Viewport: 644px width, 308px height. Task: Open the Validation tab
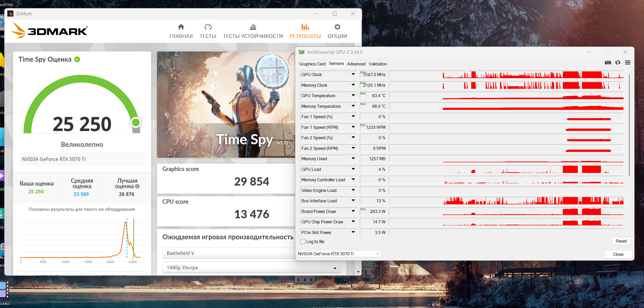point(378,64)
